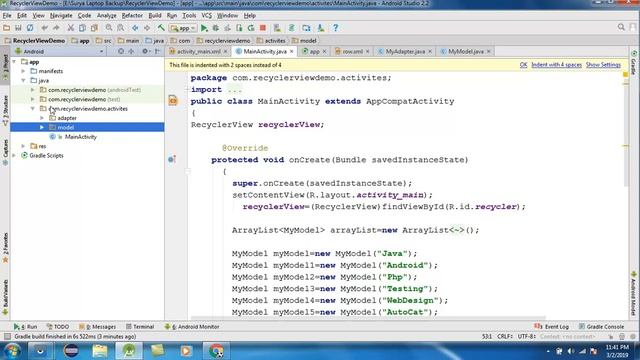Open the Terminal tool window
This screenshot has height=360, width=640.
[140, 327]
